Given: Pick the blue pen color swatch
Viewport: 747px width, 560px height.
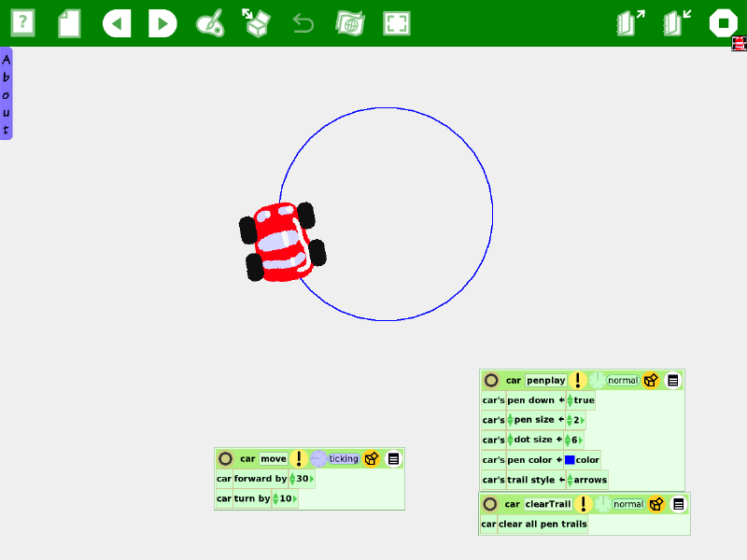Looking at the screenshot, I should [x=570, y=460].
